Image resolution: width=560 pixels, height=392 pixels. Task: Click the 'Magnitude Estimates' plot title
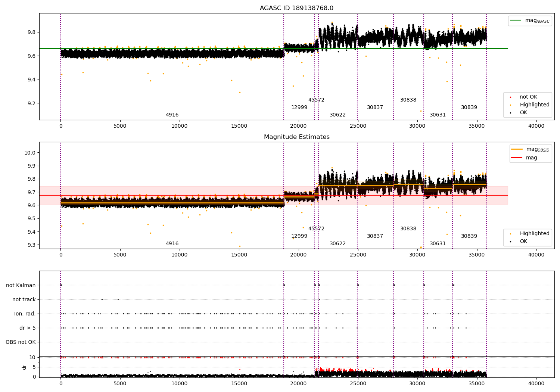click(x=296, y=137)
